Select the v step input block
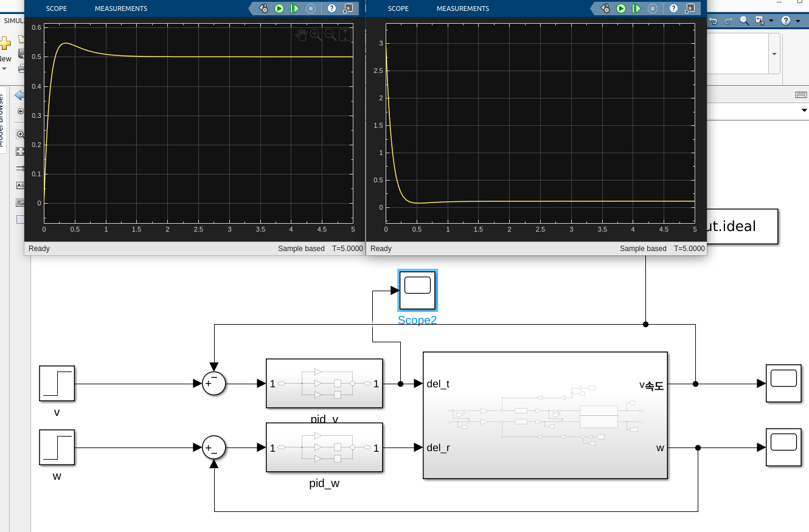 pos(57,383)
